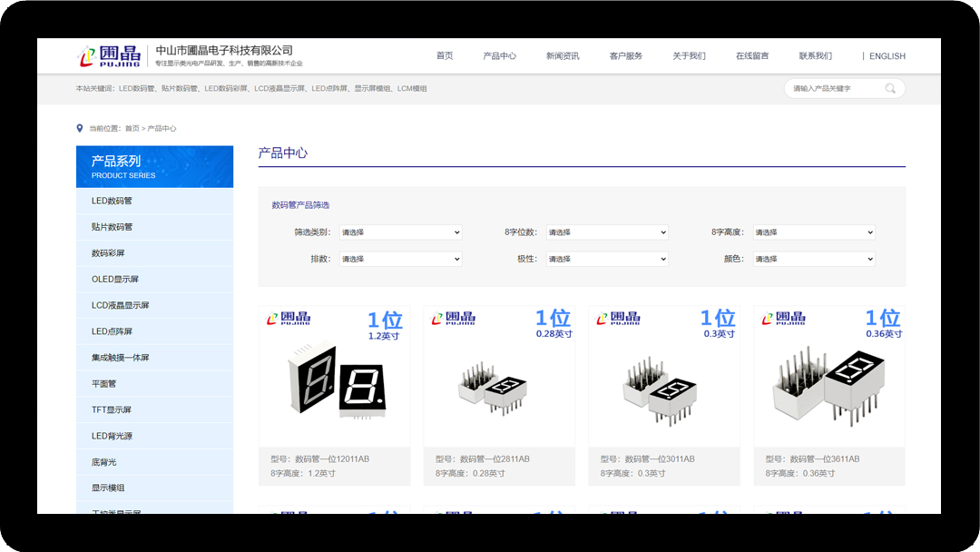Click 首页 link in breadcrumb
This screenshot has width=980, height=552.
click(132, 129)
